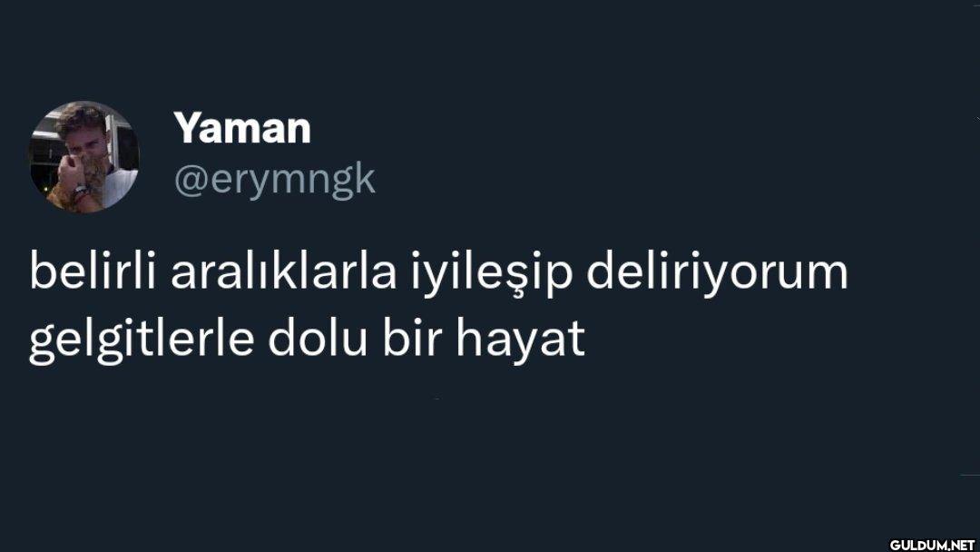Click the word gelgitlerle in tweet

142,342
